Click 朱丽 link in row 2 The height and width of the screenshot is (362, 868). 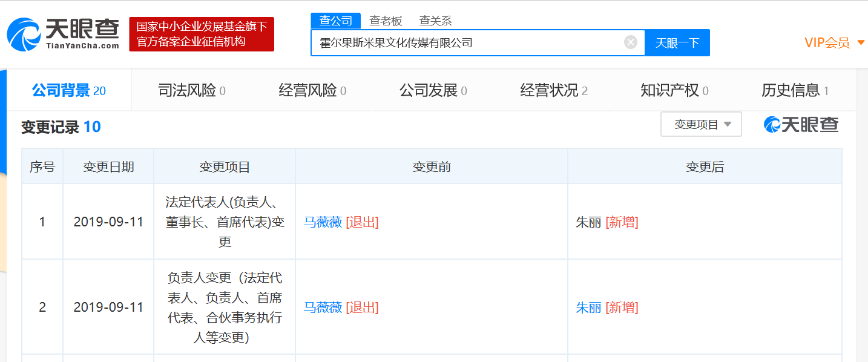tap(588, 308)
